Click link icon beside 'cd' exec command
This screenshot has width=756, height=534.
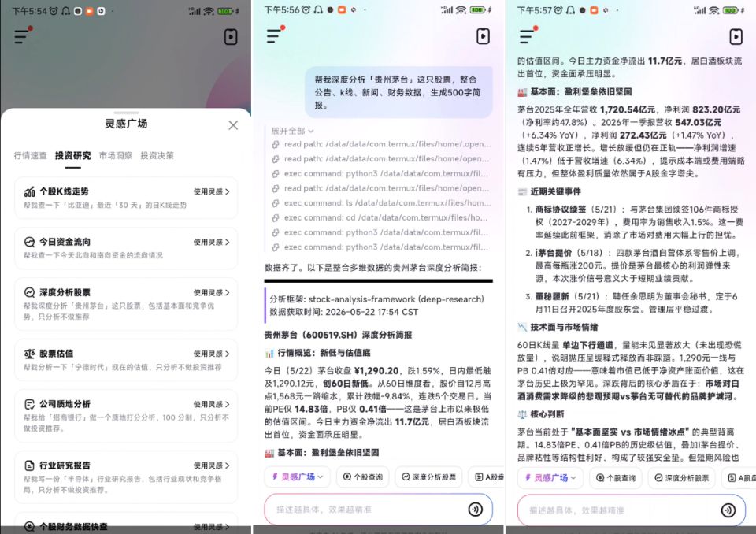click(x=276, y=218)
